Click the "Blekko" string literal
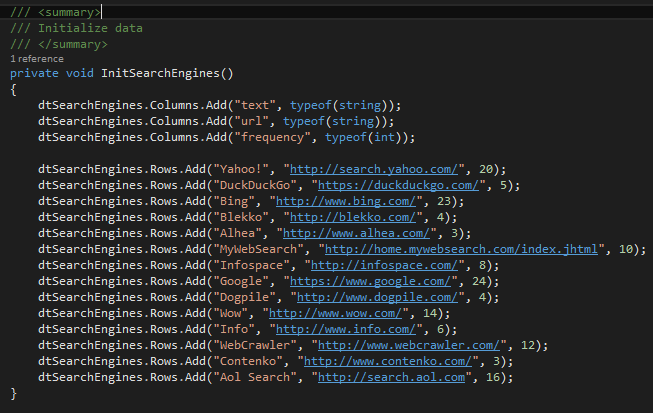This screenshot has width=653, height=413. coord(241,217)
